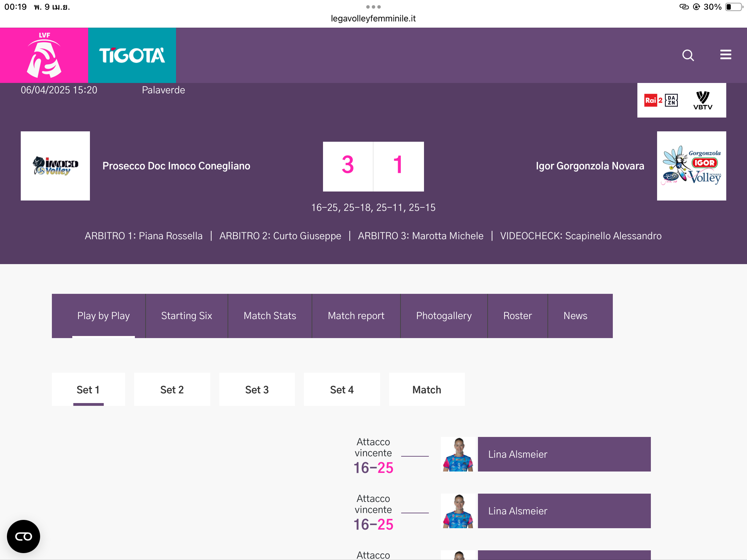Click ARBITRO 3: Marotta Michele text
The height and width of the screenshot is (560, 747).
pyautogui.click(x=421, y=236)
